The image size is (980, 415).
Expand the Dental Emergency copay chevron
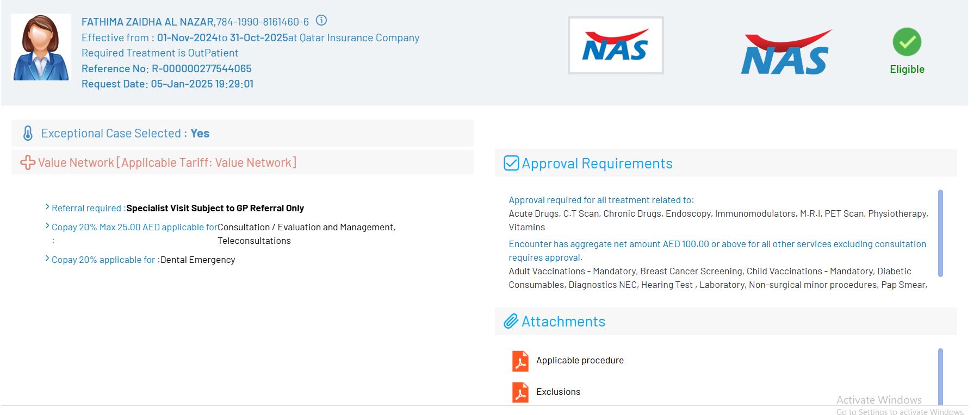47,259
